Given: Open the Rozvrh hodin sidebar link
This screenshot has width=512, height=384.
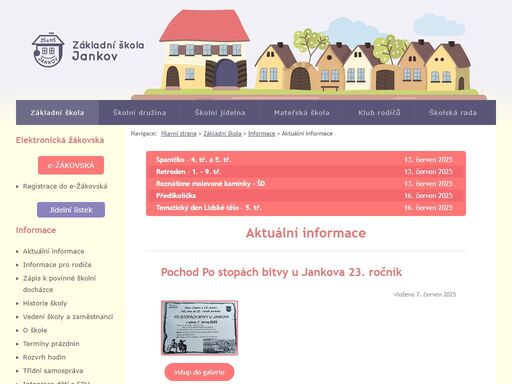Looking at the screenshot, I should click(44, 357).
